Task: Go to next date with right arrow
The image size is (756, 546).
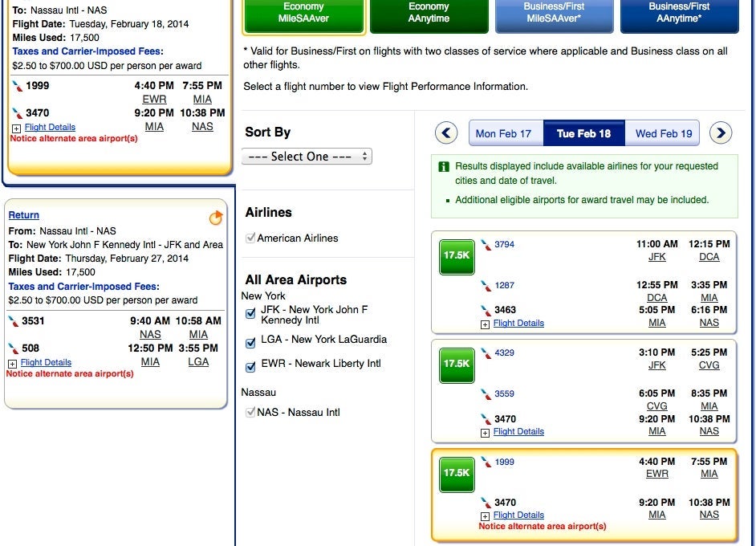Action: [721, 132]
